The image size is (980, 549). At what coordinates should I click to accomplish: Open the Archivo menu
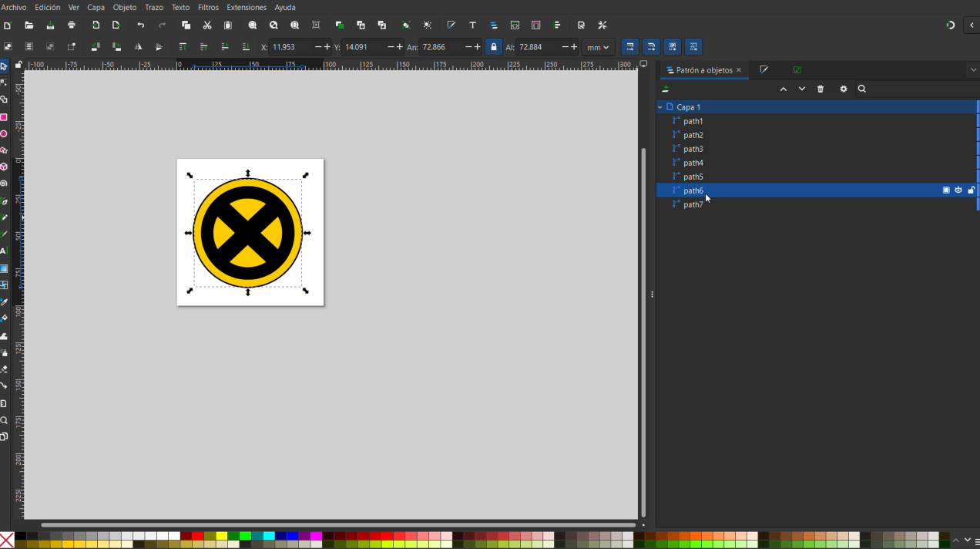[x=14, y=7]
